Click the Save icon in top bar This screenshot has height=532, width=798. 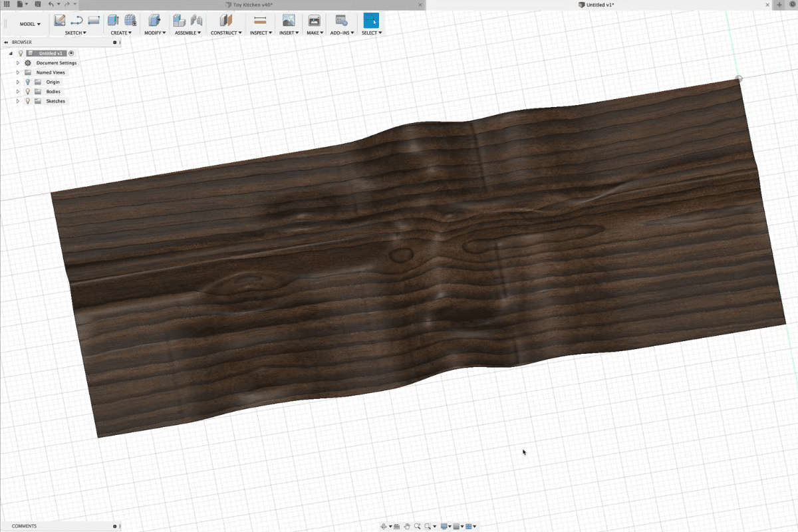coord(37,4)
